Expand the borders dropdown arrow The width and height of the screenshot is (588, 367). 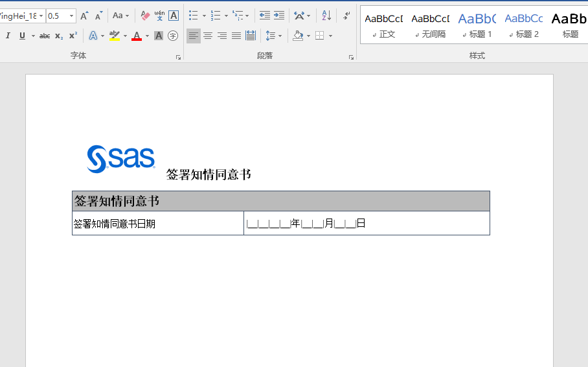coord(330,36)
